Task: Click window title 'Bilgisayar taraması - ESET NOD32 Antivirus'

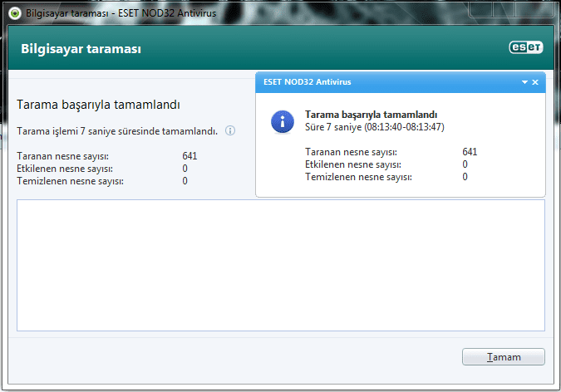Action: click(x=121, y=13)
